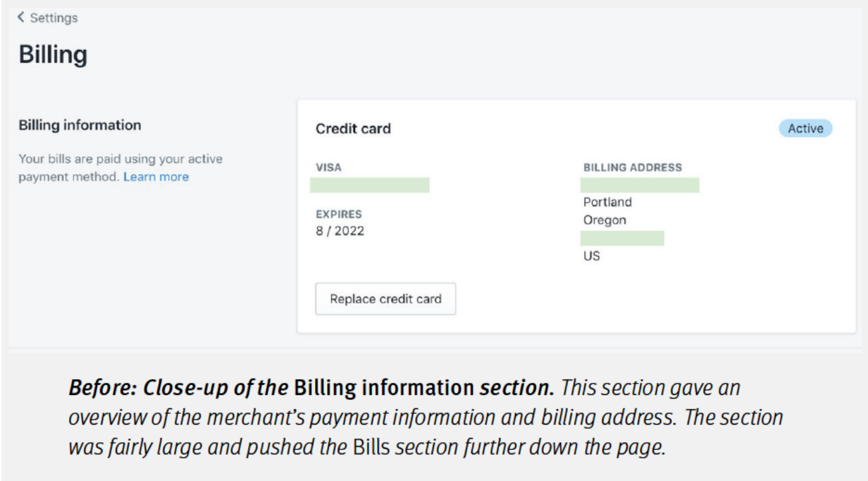Click the redacted postal code line

[622, 238]
